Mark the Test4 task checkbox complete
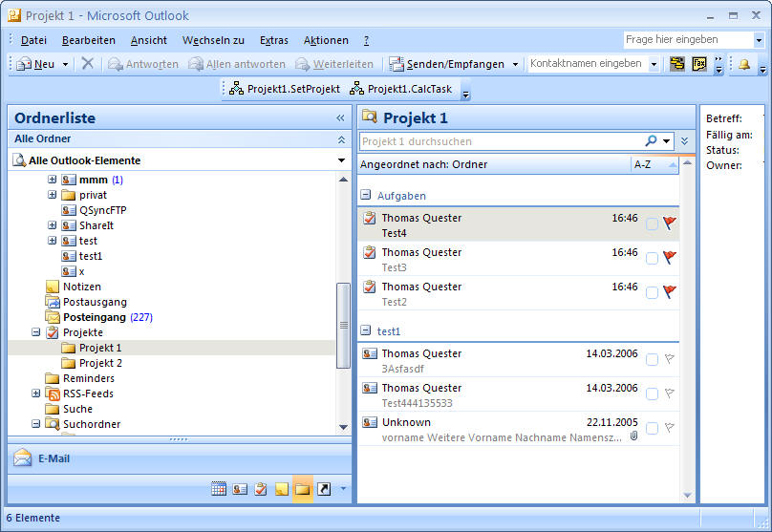The width and height of the screenshot is (772, 532). tap(652, 224)
